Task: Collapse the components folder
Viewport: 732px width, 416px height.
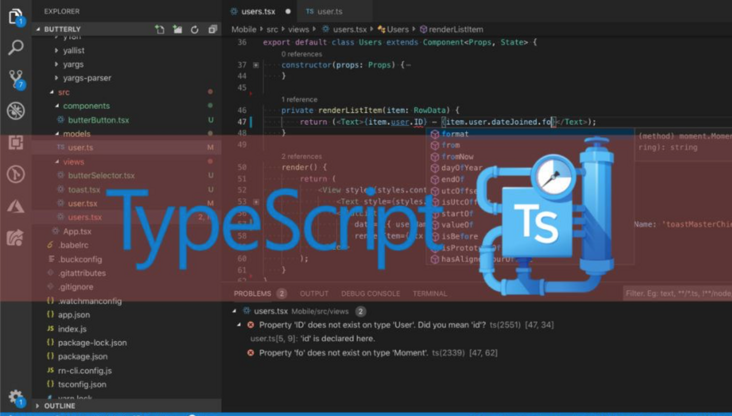Action: 57,106
